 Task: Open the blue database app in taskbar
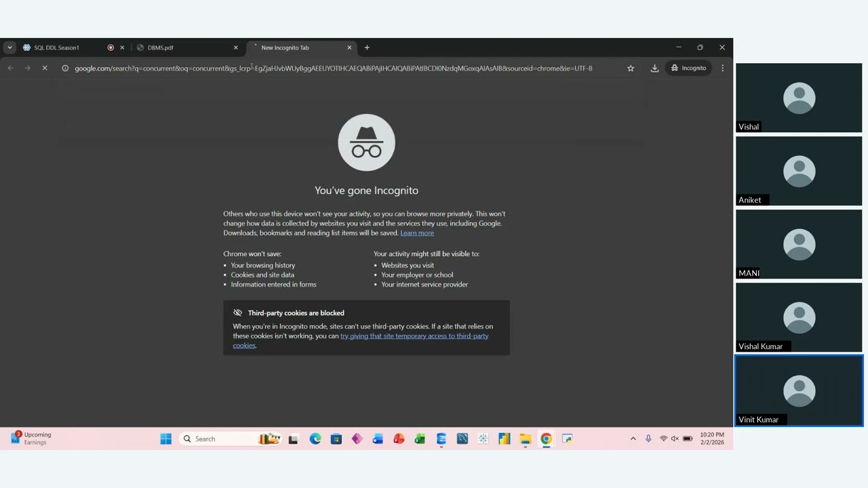coord(441,439)
